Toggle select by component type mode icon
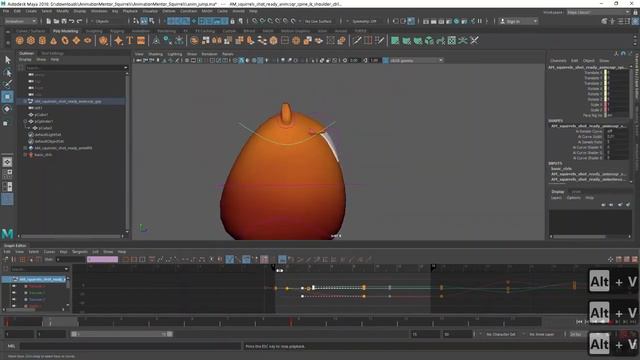 tap(151, 21)
